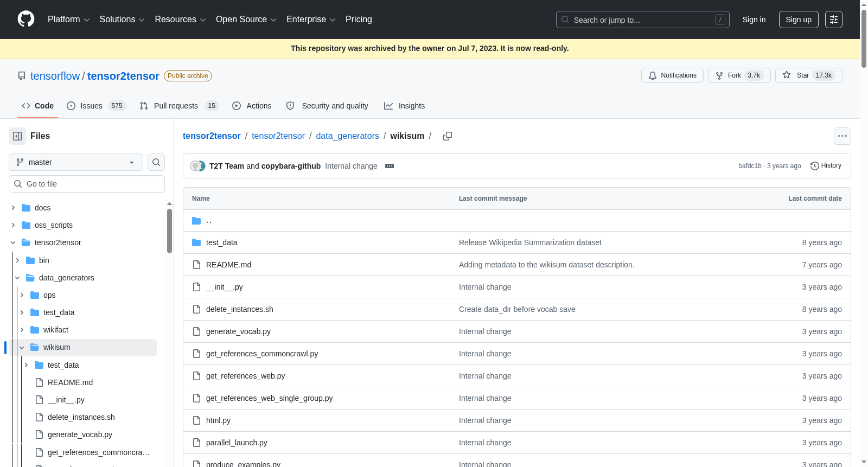Click the test_data folder icon in file table
This screenshot has width=868, height=467.
[196, 242]
